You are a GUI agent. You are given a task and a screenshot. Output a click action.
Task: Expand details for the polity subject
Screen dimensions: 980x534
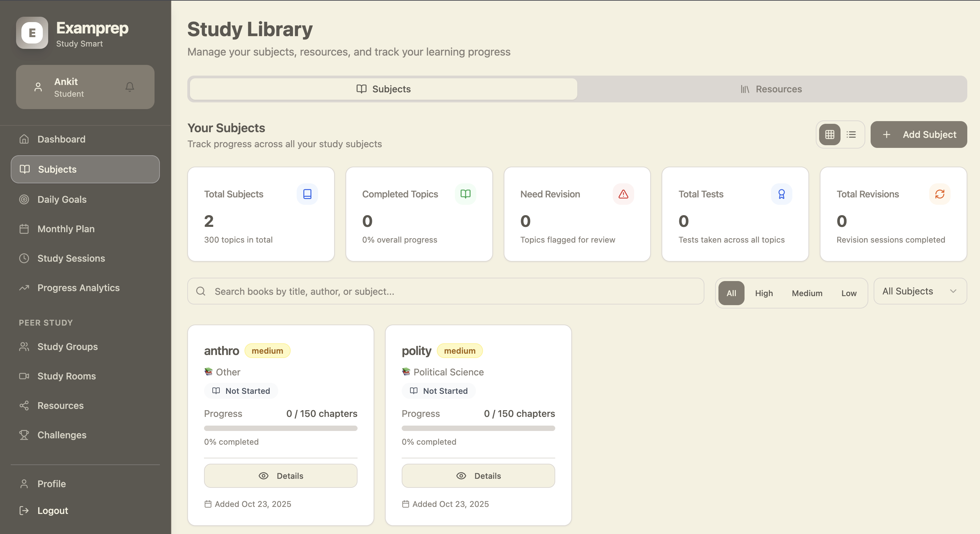pos(478,475)
